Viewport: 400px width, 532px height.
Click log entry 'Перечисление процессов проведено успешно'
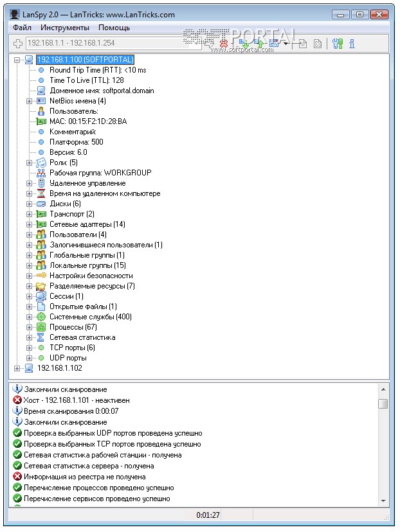click(99, 488)
